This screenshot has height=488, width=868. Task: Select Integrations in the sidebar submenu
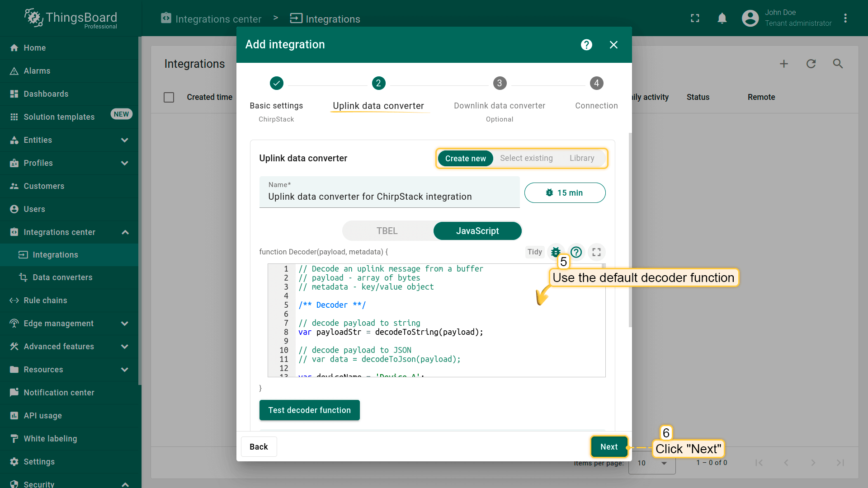point(69,255)
